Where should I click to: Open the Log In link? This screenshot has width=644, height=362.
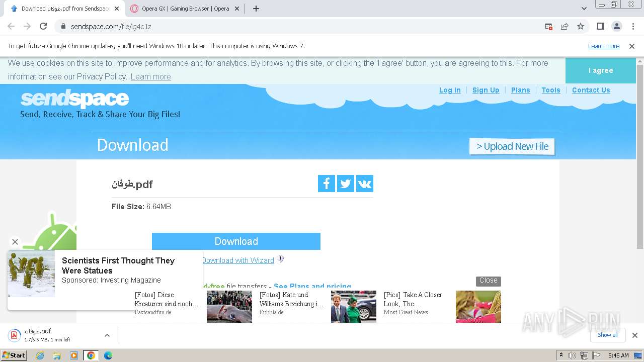click(x=450, y=90)
